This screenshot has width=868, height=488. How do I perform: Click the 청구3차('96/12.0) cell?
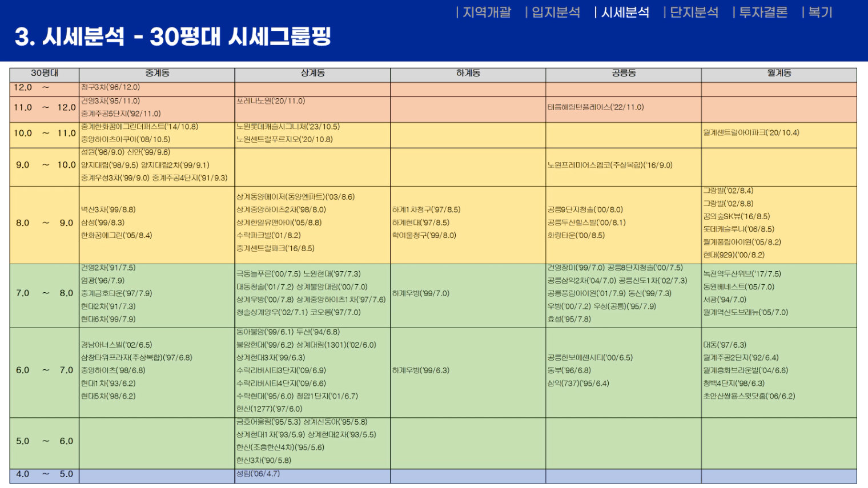pyautogui.click(x=110, y=87)
